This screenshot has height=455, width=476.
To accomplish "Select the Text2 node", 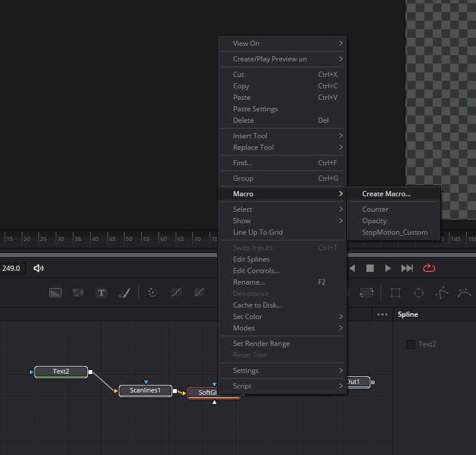I will tap(61, 372).
